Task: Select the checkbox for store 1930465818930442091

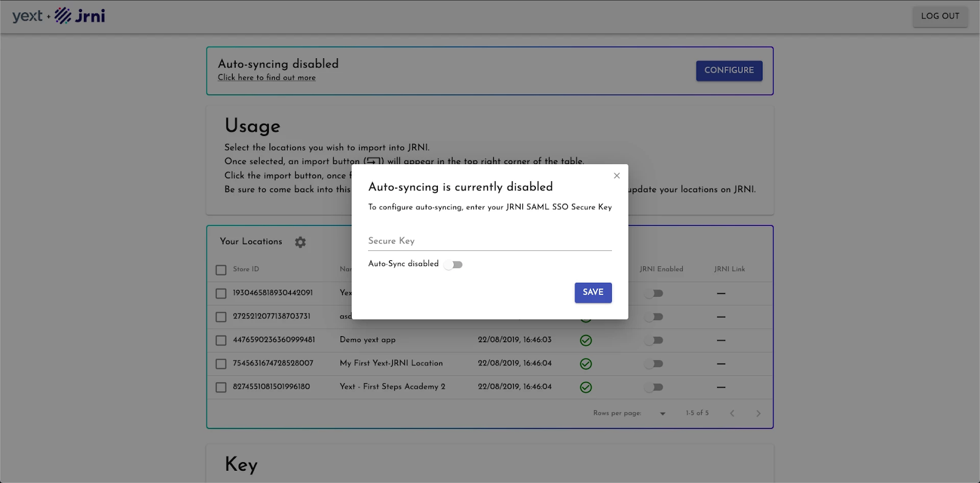Action: tap(221, 294)
